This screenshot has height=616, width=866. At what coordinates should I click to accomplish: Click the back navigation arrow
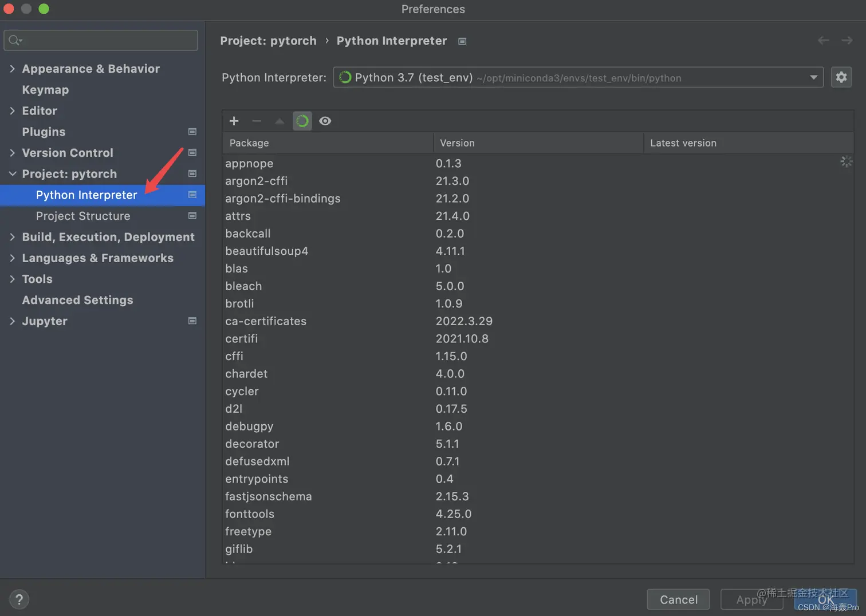824,40
